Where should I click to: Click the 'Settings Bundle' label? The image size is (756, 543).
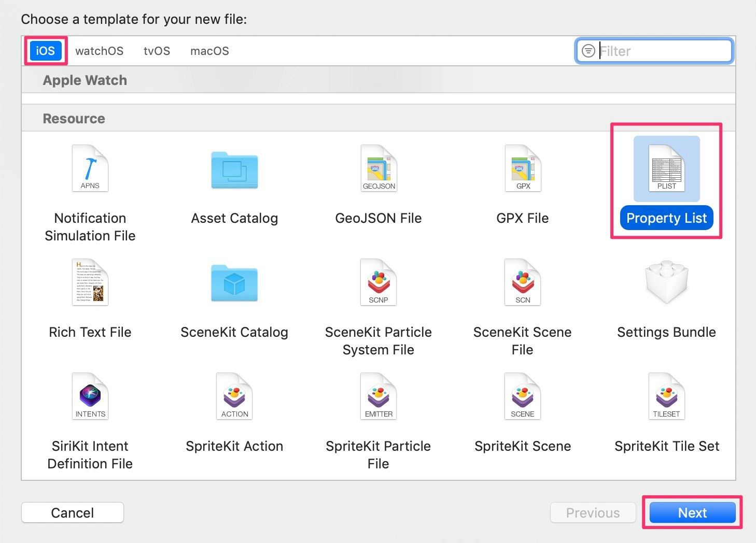(667, 332)
